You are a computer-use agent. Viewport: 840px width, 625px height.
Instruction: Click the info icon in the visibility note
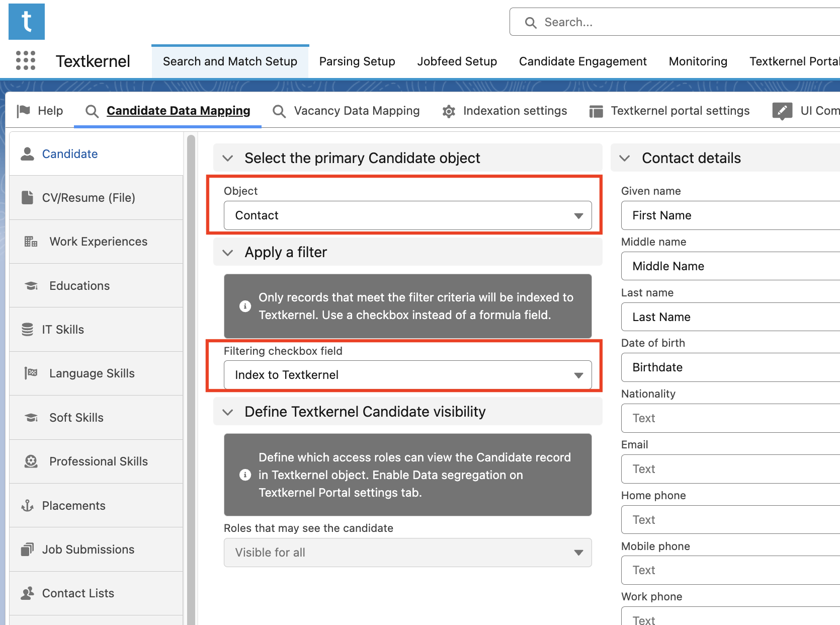245,475
